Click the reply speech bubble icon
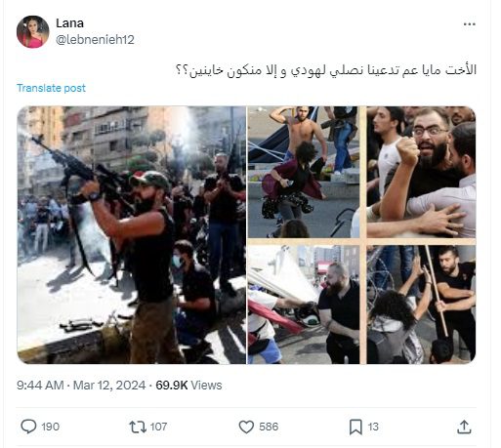 (x=28, y=427)
